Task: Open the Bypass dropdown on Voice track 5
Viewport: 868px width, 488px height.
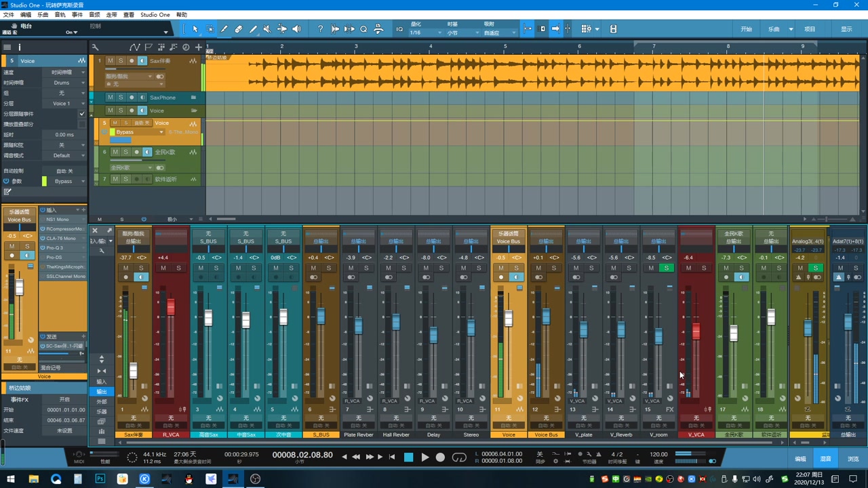Action: point(138,132)
